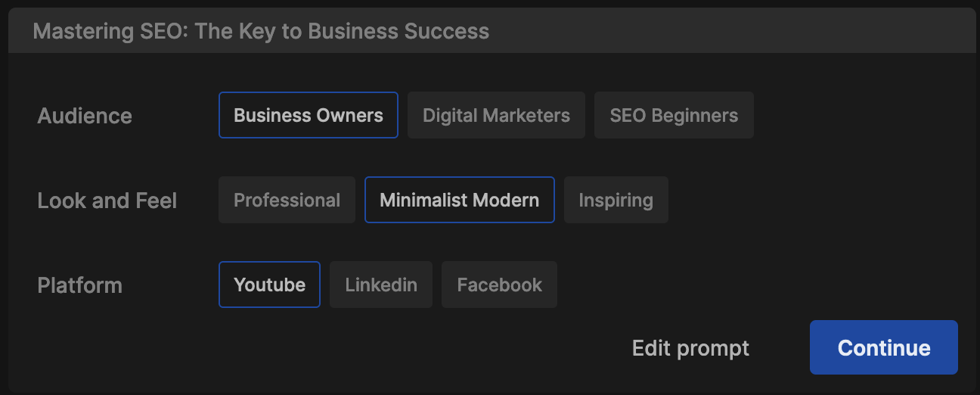
Task: Set look and feel to Professional
Action: (287, 200)
